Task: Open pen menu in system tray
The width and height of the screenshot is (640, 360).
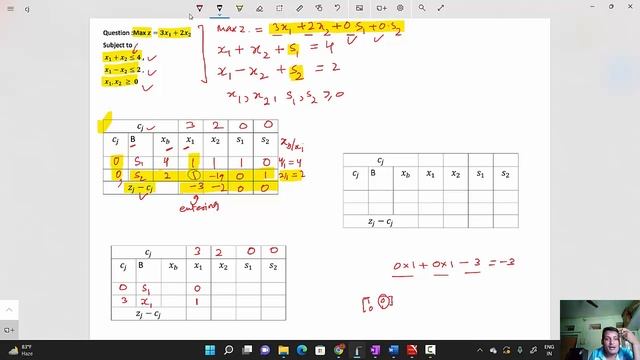Action: pos(533,350)
